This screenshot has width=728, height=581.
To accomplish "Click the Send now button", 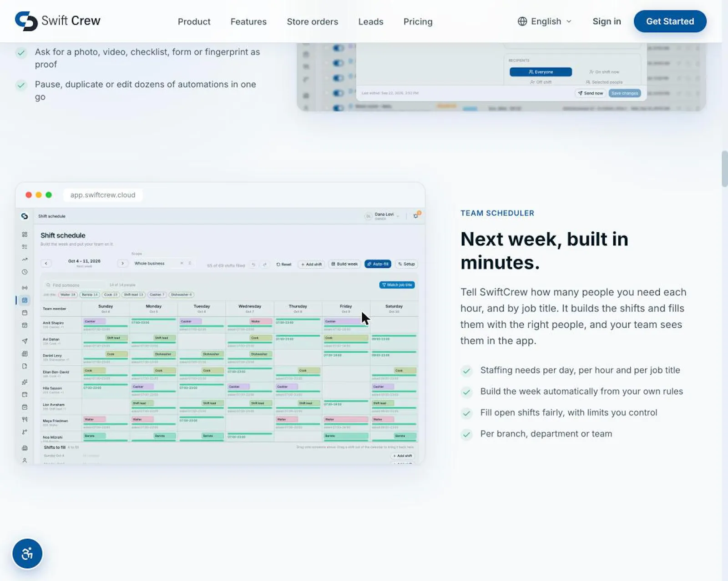I will [591, 93].
